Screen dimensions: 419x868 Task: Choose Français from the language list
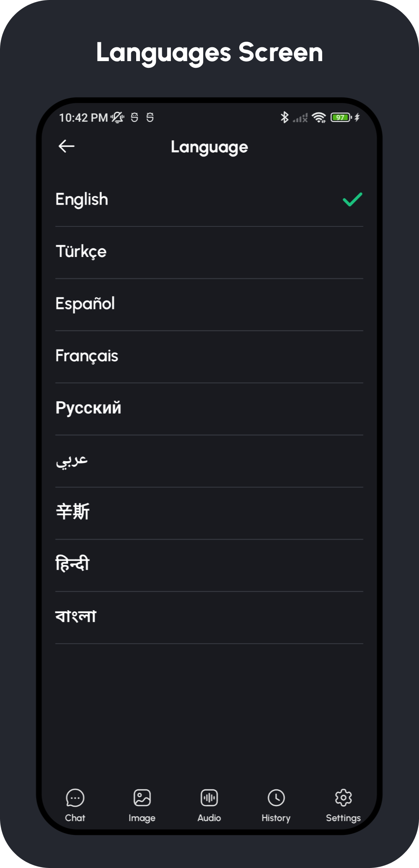[x=87, y=356]
